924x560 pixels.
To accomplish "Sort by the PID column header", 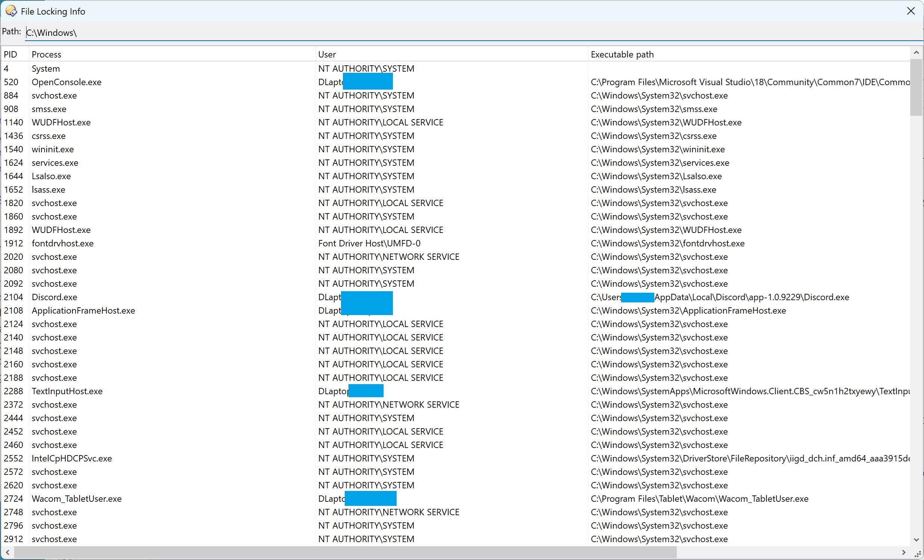I will (15, 55).
